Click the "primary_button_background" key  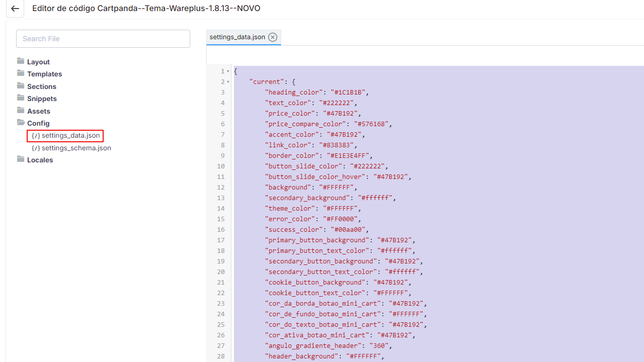click(316, 240)
